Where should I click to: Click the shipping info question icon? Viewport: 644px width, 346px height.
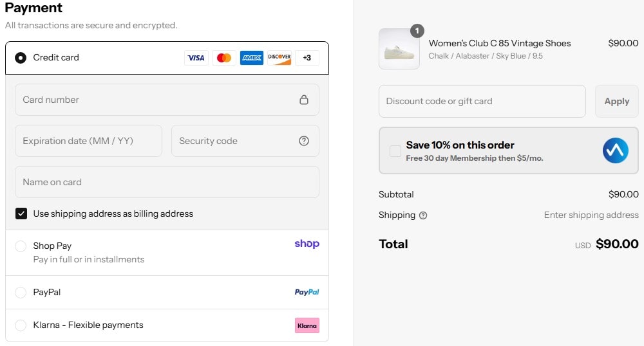point(423,215)
